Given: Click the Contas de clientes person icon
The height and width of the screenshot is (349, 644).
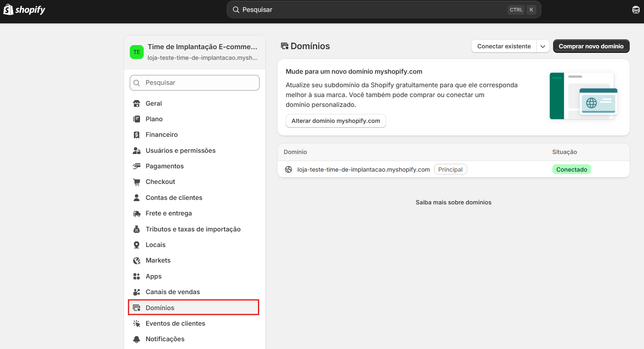Looking at the screenshot, I should [x=137, y=198].
